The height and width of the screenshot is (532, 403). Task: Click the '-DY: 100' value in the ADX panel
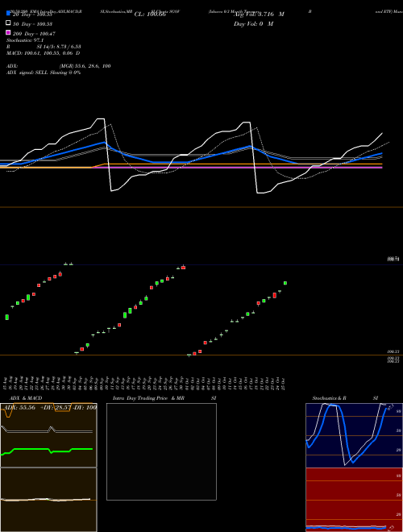point(84,407)
